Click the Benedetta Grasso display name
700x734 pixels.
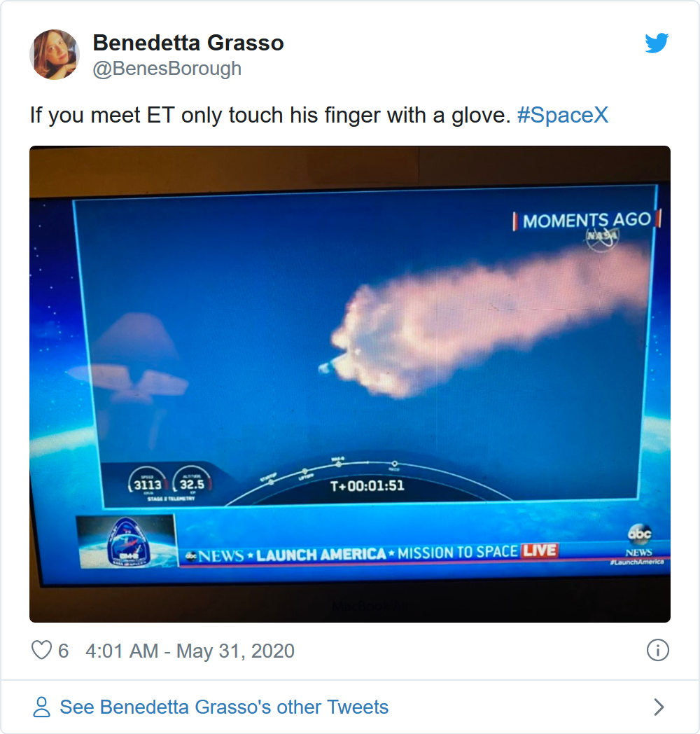click(x=188, y=43)
